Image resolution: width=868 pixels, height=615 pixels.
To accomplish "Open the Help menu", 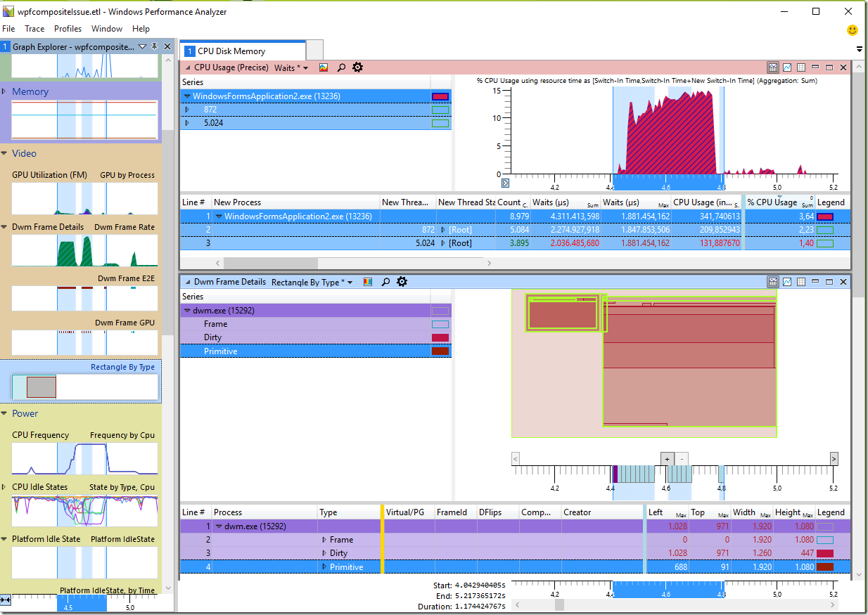I will pos(141,29).
